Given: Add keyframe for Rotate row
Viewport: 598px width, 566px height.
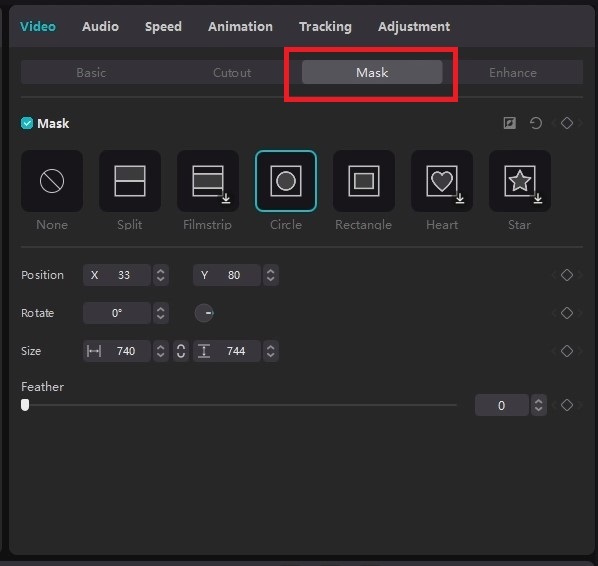Looking at the screenshot, I should (x=567, y=313).
